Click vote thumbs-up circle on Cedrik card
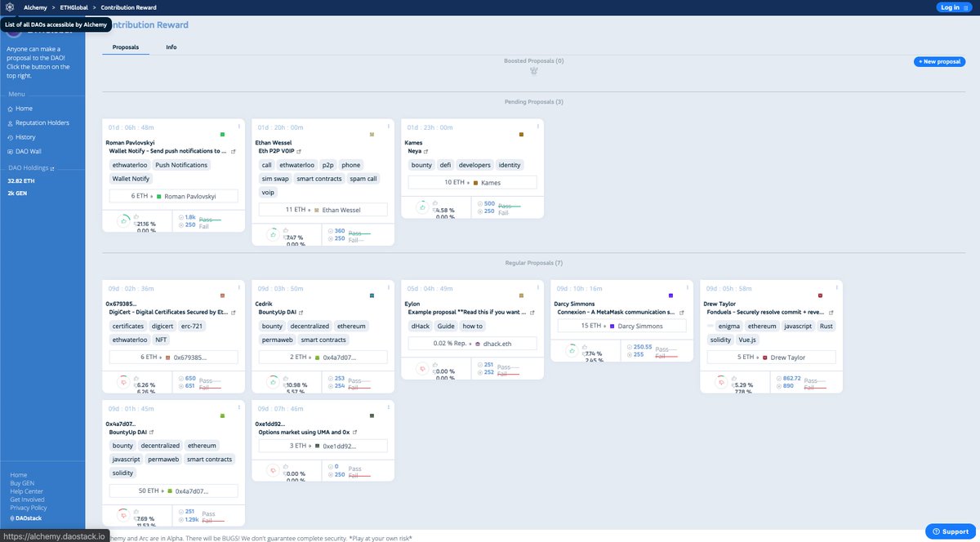 pos(273,380)
